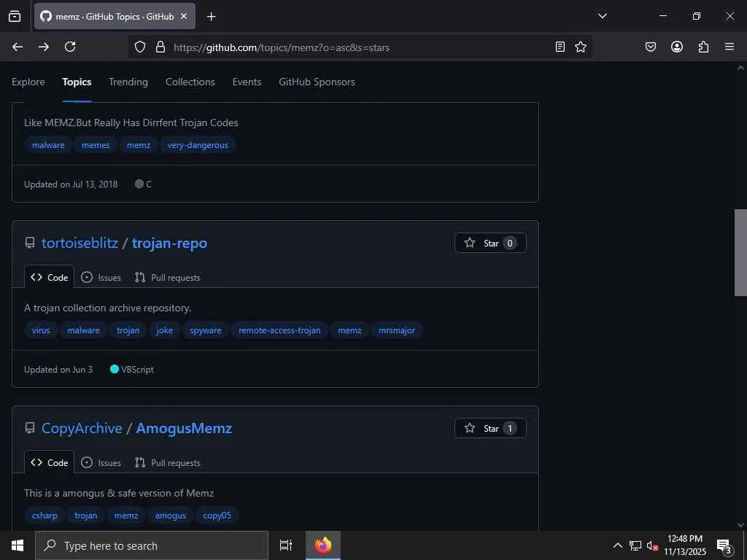This screenshot has height=560, width=747.
Task: Select the amogus topic tag
Action: pyautogui.click(x=170, y=516)
